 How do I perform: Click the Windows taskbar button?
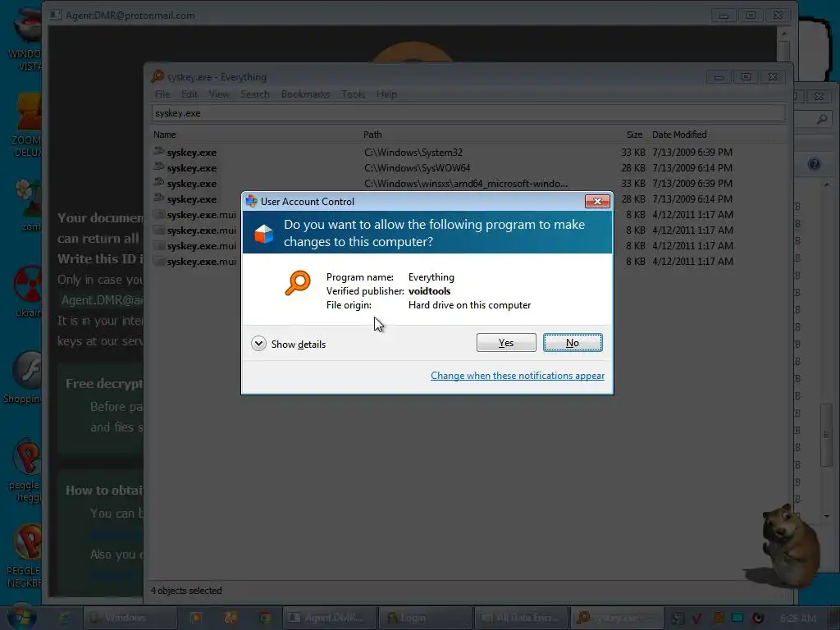pyautogui.click(x=130, y=618)
